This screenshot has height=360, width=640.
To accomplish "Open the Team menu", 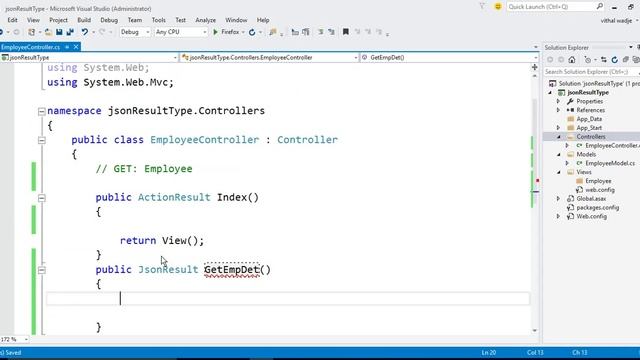I will click(135, 20).
